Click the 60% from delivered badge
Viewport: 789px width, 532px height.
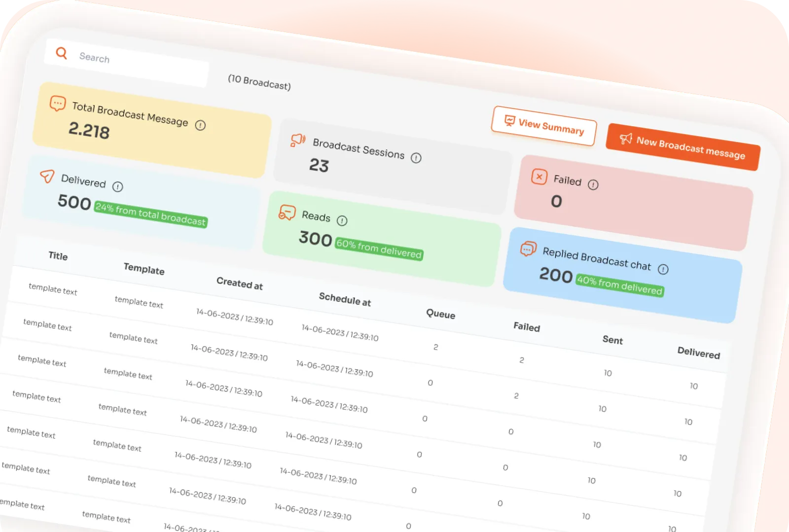tap(379, 249)
